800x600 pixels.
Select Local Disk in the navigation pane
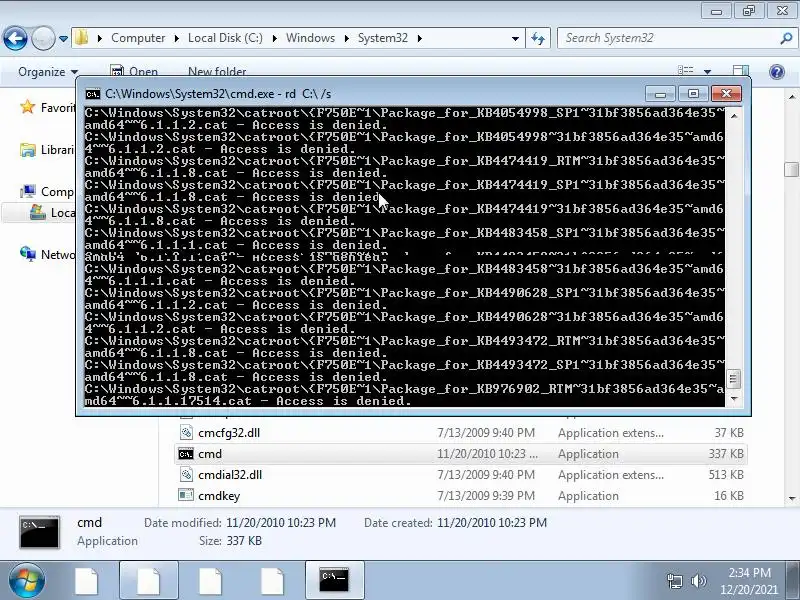pyautogui.click(x=52, y=213)
